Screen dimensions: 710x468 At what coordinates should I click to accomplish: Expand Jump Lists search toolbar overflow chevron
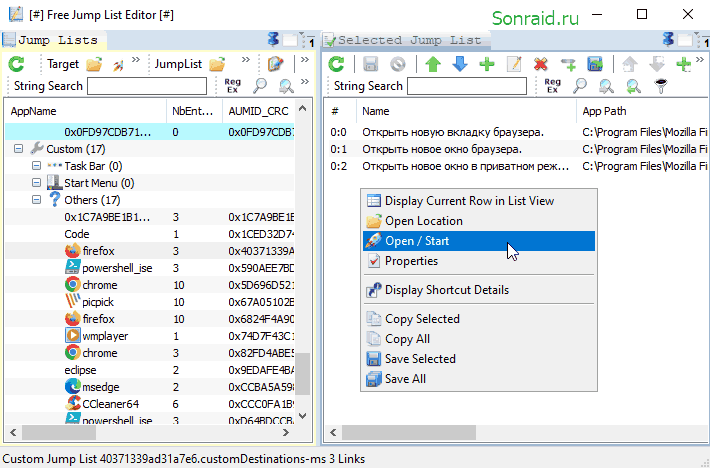point(305,81)
